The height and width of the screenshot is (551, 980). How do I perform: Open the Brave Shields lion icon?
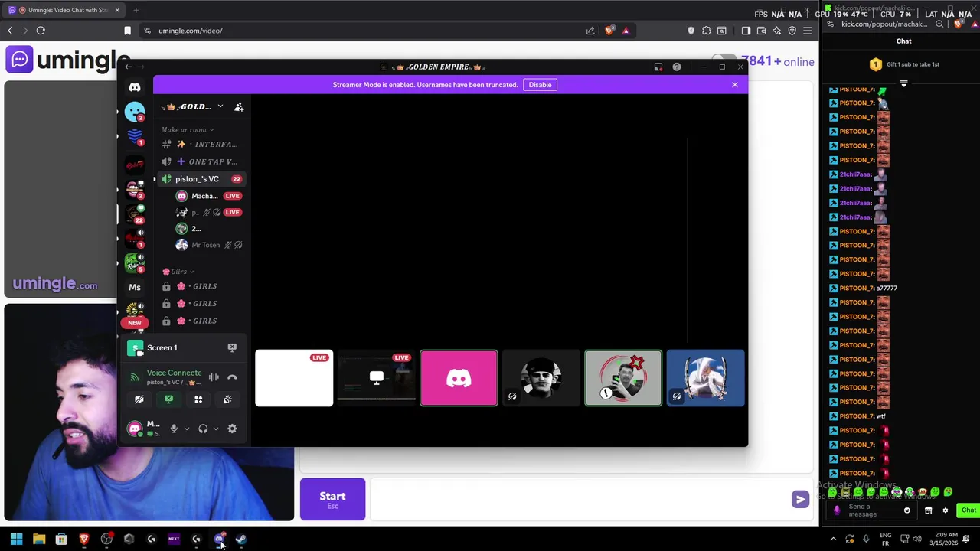(x=609, y=31)
